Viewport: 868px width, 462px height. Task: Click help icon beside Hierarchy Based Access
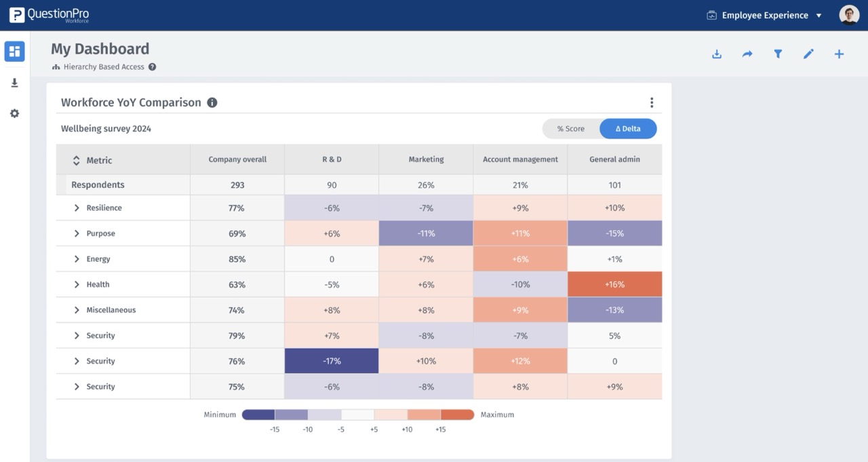tap(152, 67)
